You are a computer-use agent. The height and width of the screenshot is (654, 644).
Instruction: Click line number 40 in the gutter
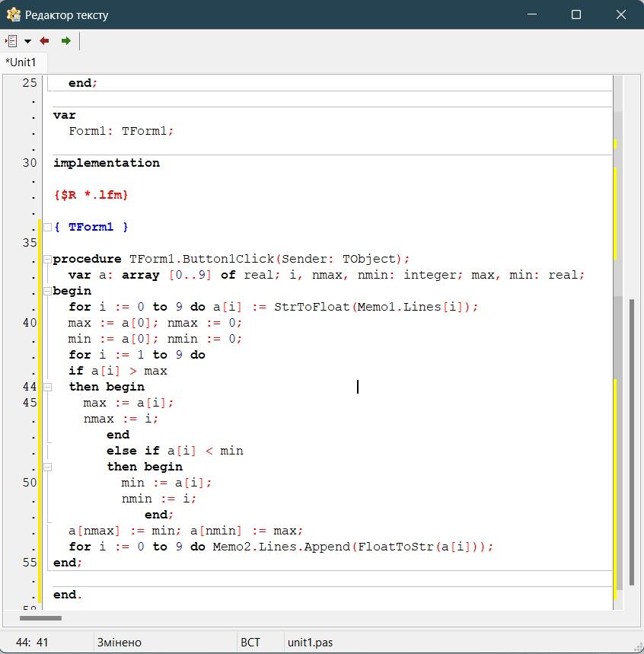click(30, 323)
